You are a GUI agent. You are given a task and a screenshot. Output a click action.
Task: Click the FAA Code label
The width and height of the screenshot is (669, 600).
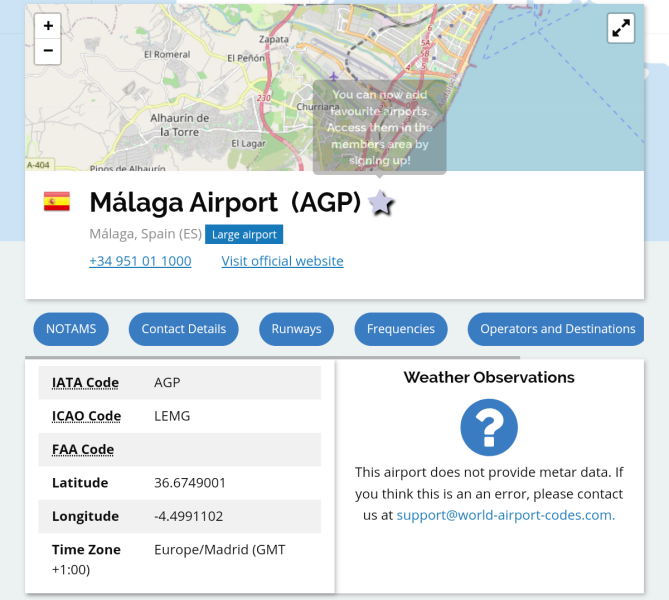83,449
